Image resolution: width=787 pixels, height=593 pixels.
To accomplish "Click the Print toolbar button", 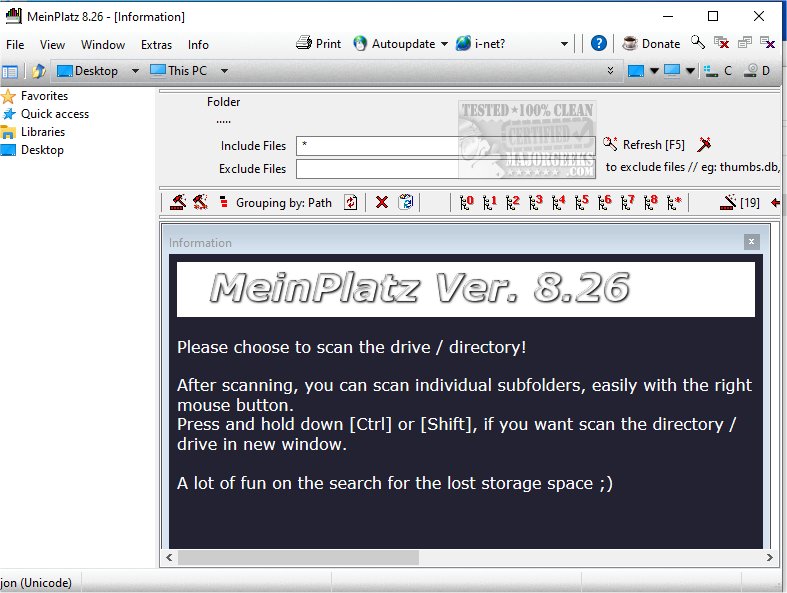I will coord(319,44).
